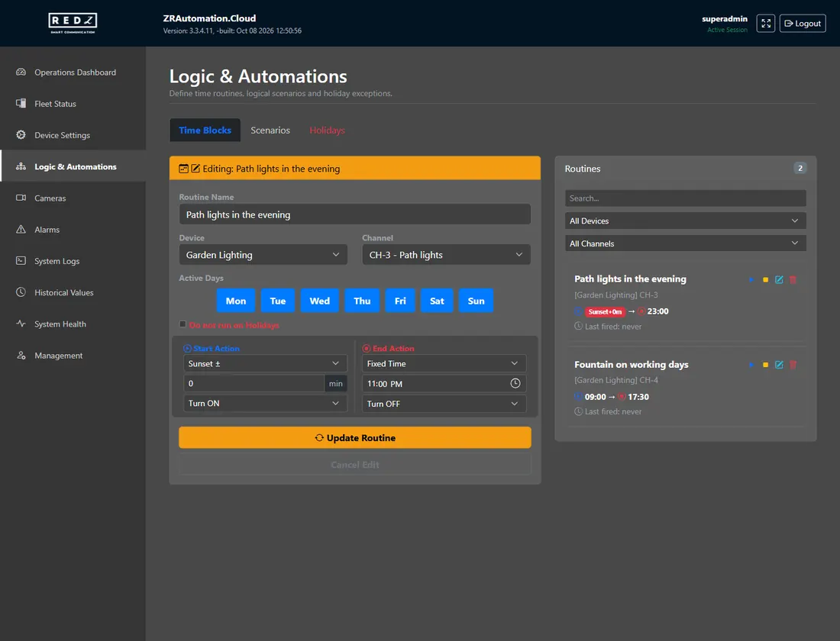Open the All Channels filter
Screen dimensions: 840x641
click(685, 243)
